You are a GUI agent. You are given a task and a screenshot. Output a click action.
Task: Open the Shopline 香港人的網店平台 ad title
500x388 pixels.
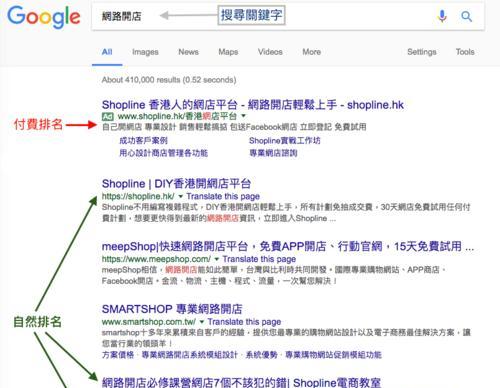(x=253, y=105)
